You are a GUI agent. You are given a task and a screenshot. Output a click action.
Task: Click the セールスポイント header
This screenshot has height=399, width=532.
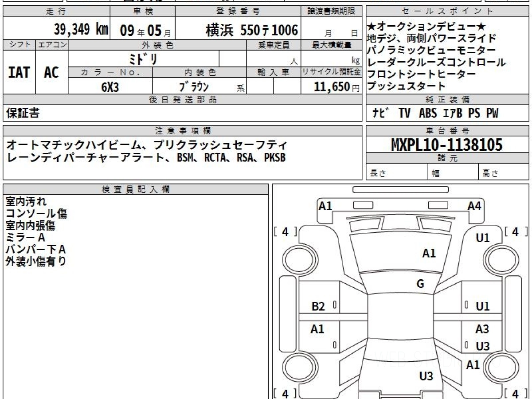(x=447, y=12)
